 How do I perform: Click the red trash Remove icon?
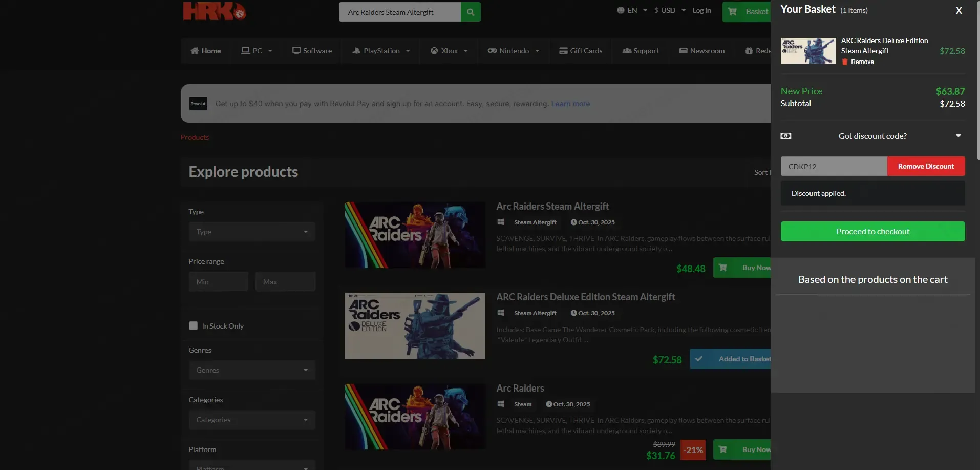click(845, 62)
